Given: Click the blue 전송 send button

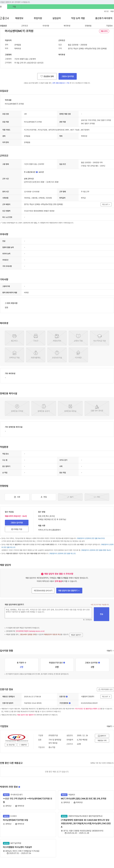Looking at the screenshot, I should 102,614.
